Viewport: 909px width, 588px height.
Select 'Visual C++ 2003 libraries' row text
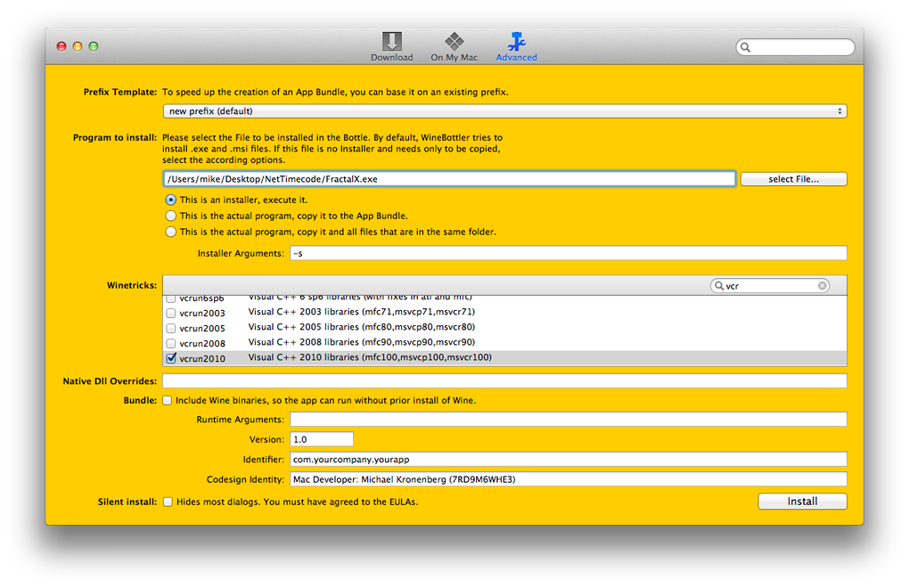[362, 312]
